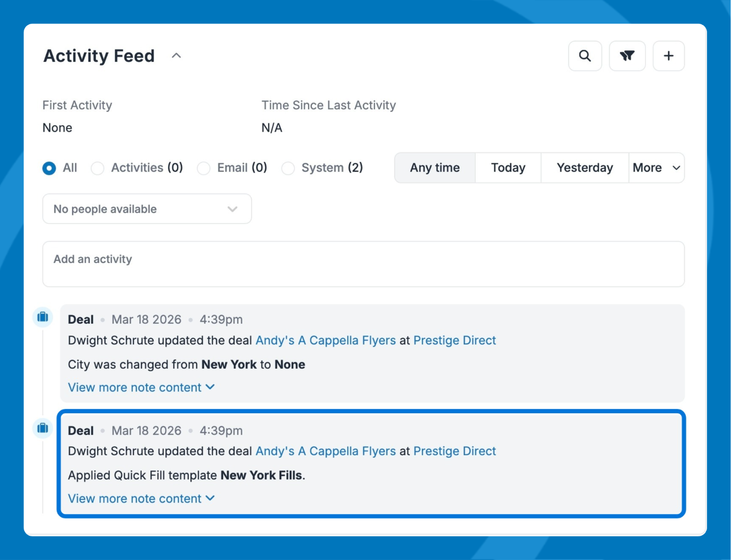The width and height of the screenshot is (731, 560).
Task: Switch to the Yesterday time filter
Action: click(x=584, y=167)
